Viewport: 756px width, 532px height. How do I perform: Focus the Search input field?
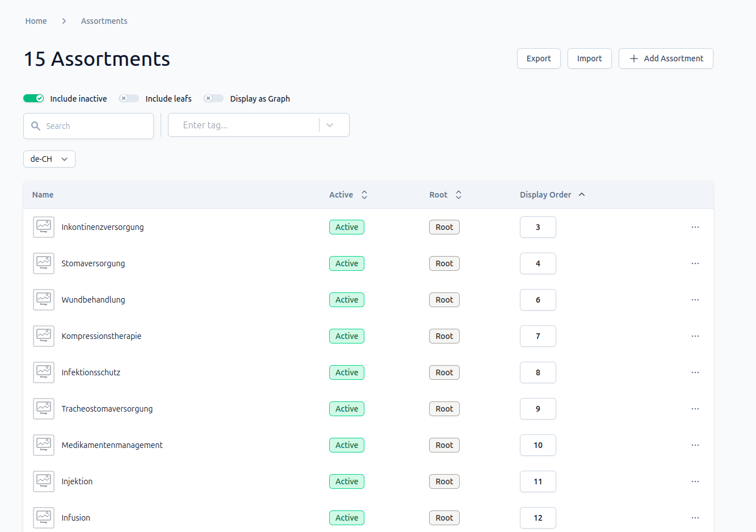click(89, 126)
